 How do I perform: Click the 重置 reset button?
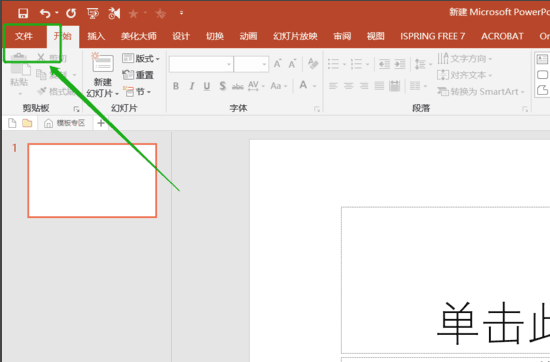tap(138, 75)
